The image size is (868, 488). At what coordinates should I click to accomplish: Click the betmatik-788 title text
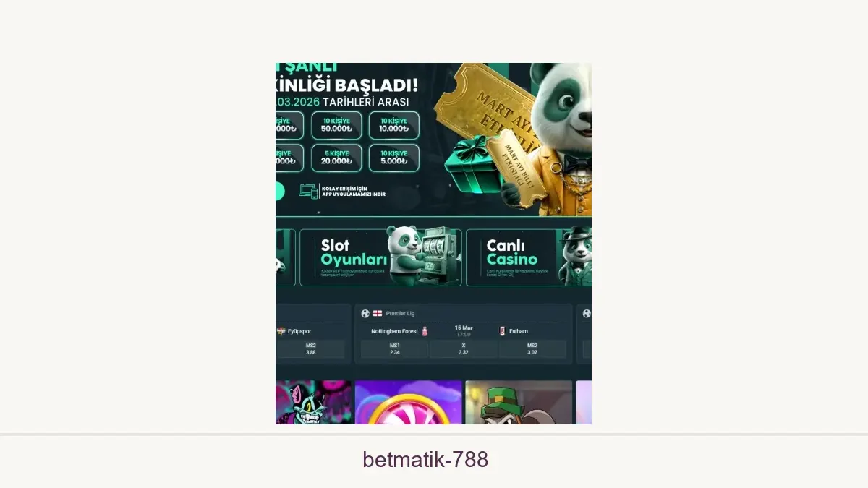click(425, 459)
